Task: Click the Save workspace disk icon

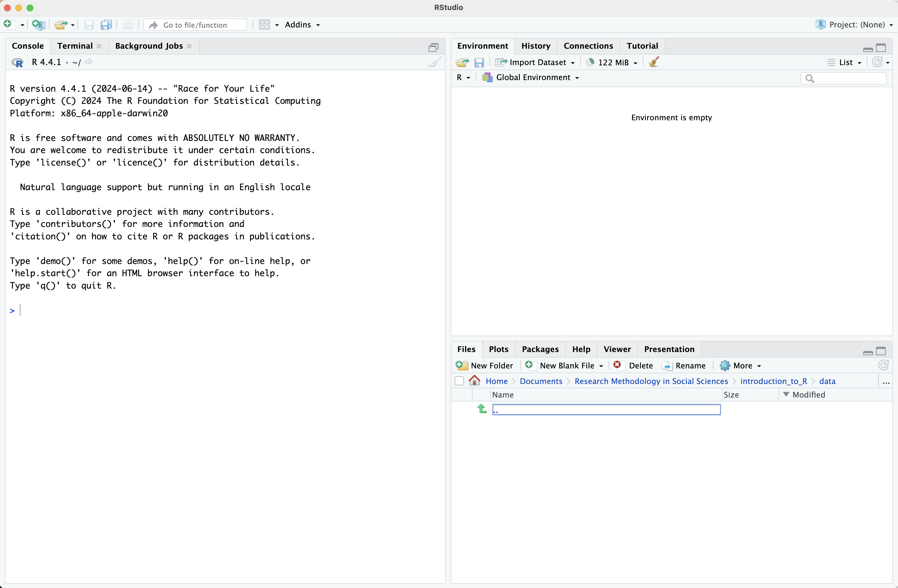Action: click(x=479, y=63)
